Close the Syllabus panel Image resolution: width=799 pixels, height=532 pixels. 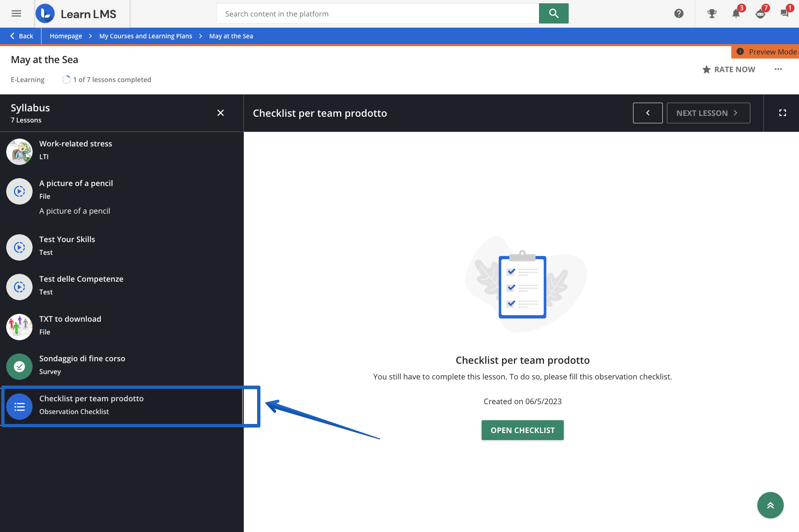220,113
